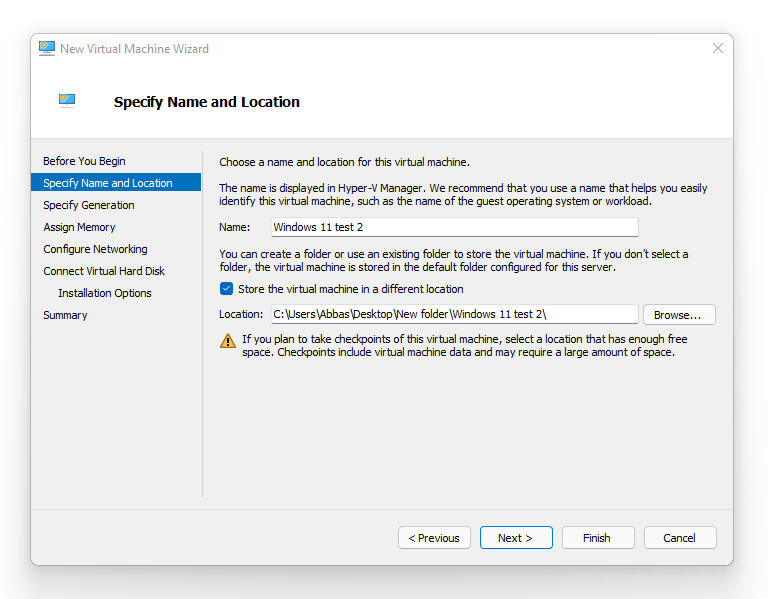This screenshot has height=599, width=768.
Task: Click the < Previous button
Action: pyautogui.click(x=434, y=538)
